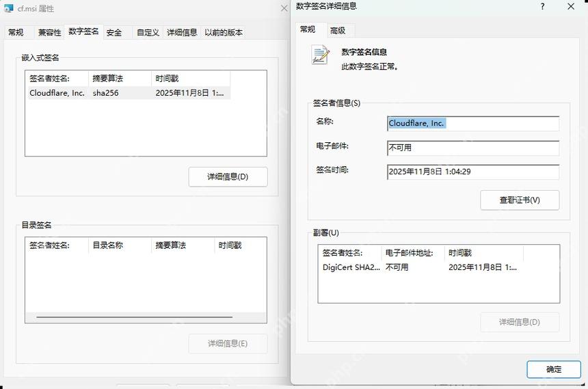Click the cf.msi installer icon in title bar
The height and width of the screenshot is (389, 588).
tap(8, 8)
